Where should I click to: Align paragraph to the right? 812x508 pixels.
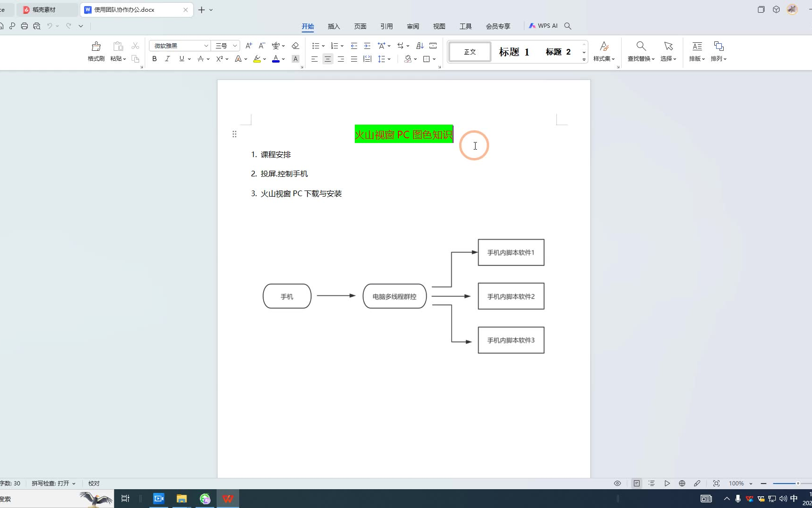pos(341,59)
